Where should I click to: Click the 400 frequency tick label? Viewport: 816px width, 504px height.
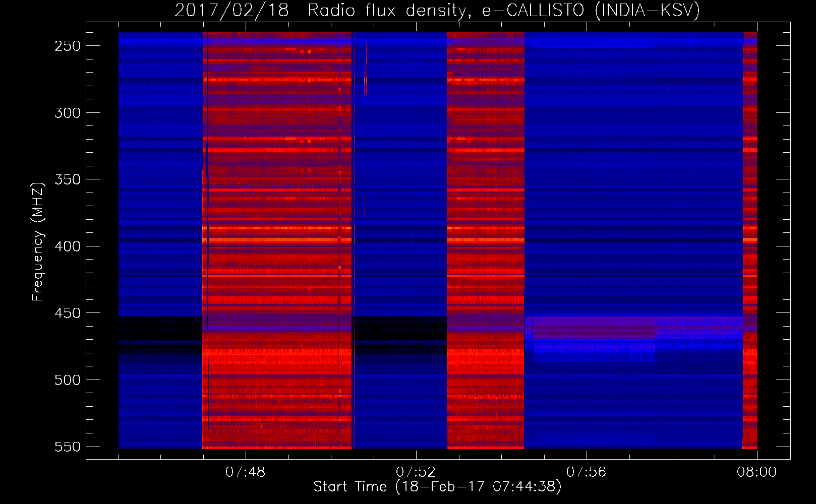pos(68,246)
